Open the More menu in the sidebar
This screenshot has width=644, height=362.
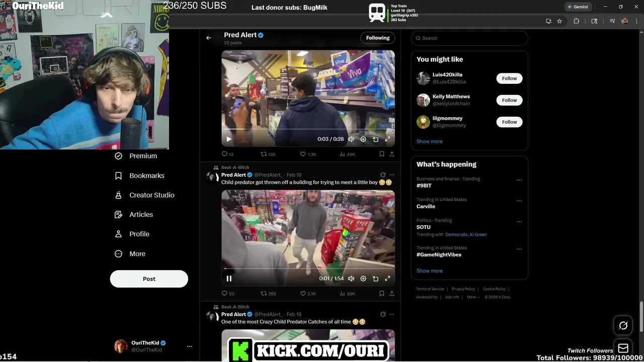pos(130,254)
